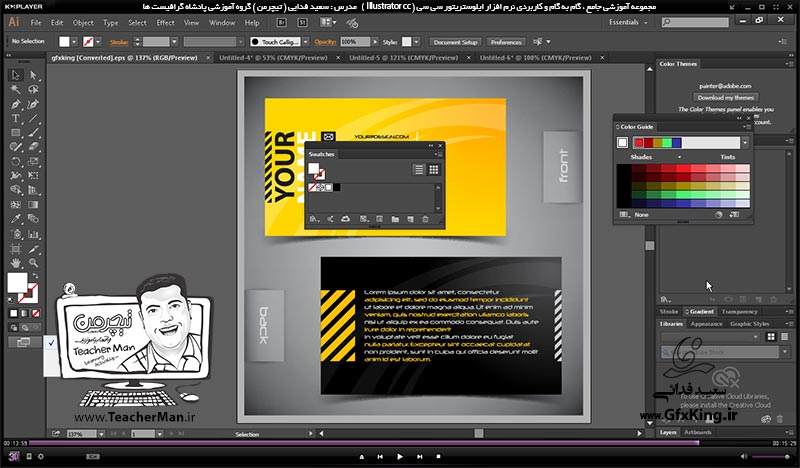
Task: Open the stroke color dropdown in control bar
Action: click(x=98, y=42)
